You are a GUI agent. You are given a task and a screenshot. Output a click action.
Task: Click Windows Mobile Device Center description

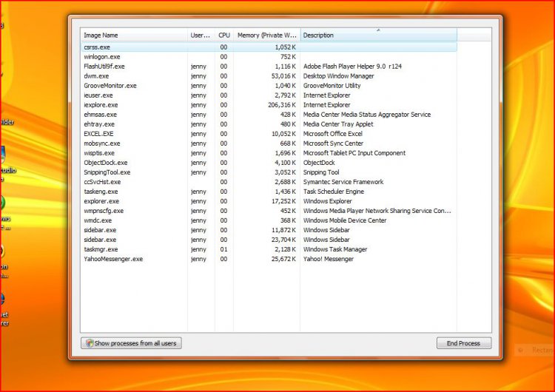pos(345,220)
